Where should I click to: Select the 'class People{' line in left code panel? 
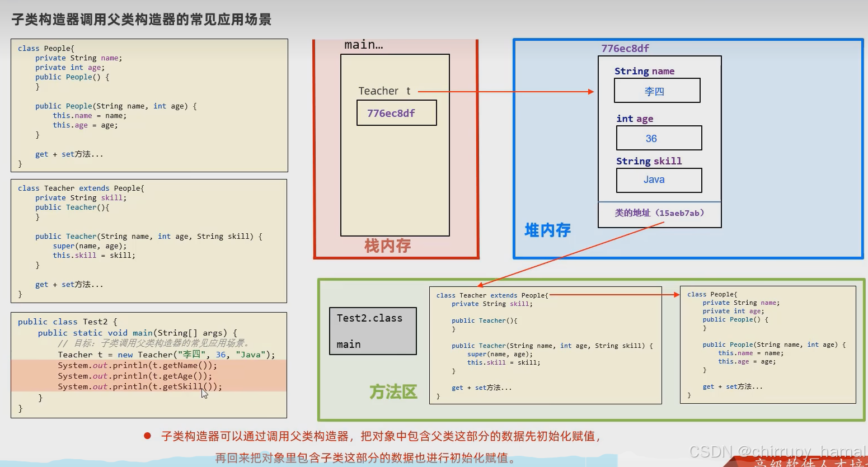(46, 49)
